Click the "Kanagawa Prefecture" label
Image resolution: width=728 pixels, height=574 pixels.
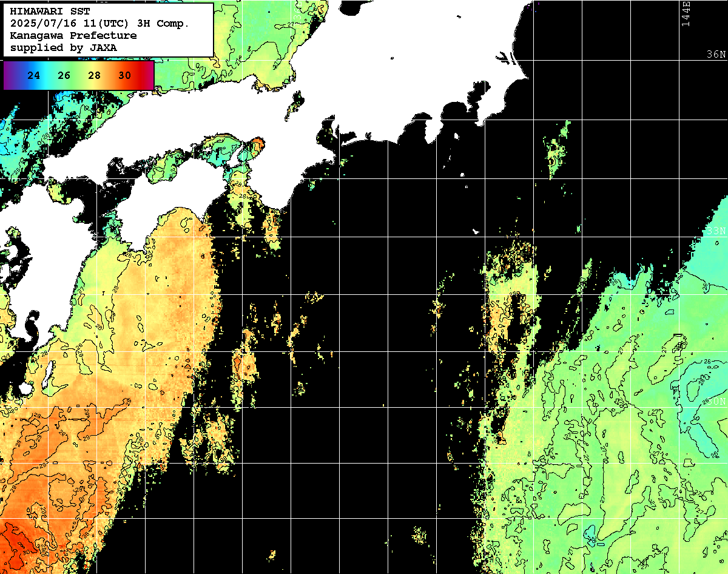(x=73, y=36)
